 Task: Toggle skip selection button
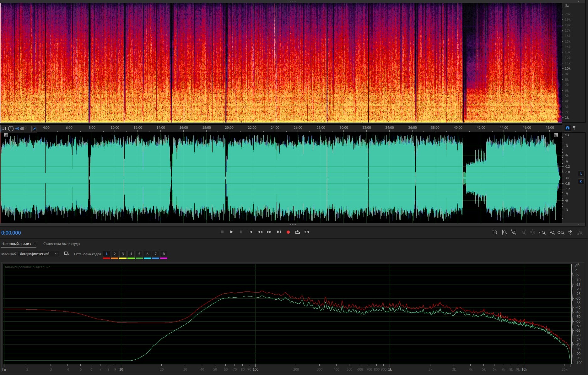tap(307, 232)
